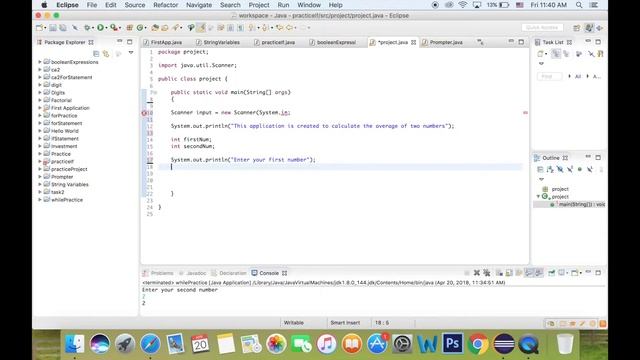Screen dimensions: 640x360
Task: Click Collapse All in Package Explorer
Action: (96, 53)
